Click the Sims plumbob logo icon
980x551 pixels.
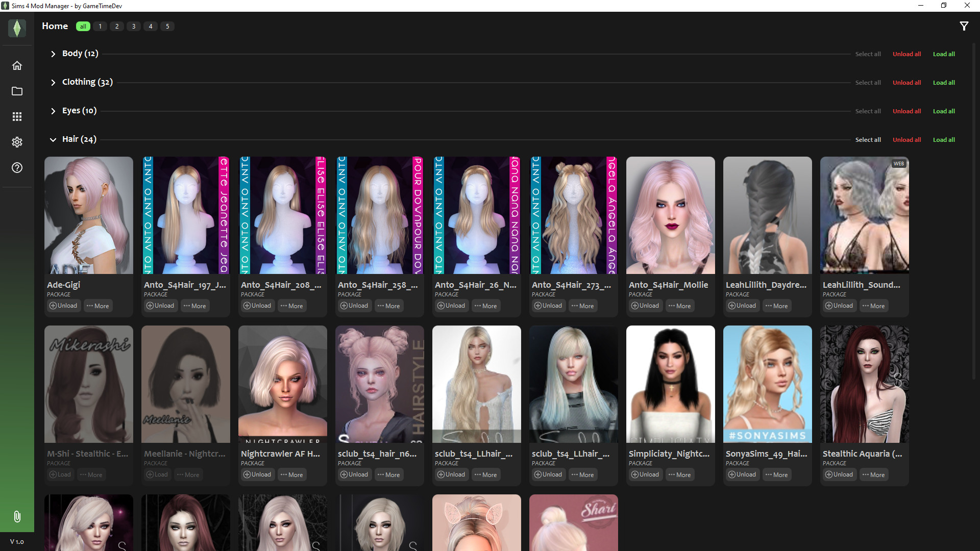coord(17,28)
